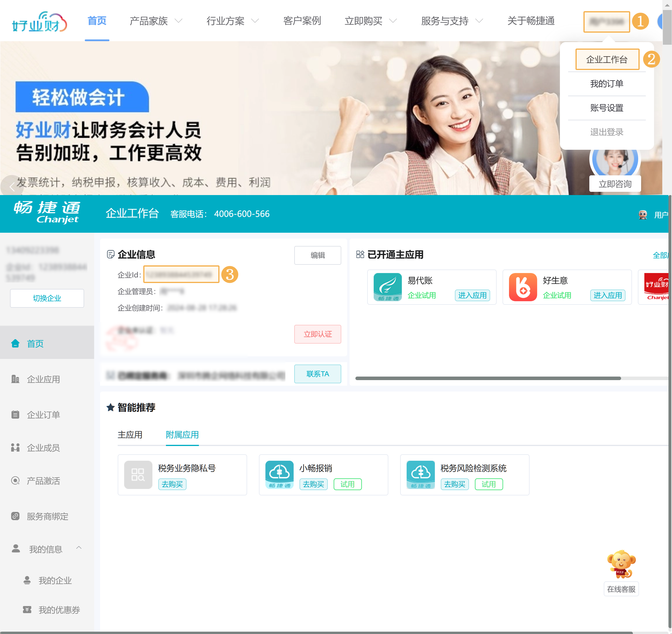Screen dimensions: 672x634
Task: Switch to the 主应用 tab
Action: click(130, 435)
